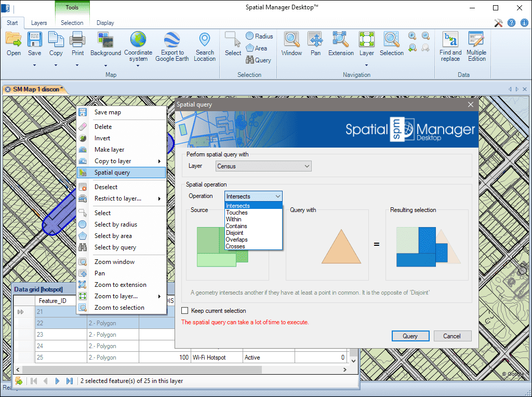This screenshot has height=397, width=532.
Task: Choose Make layer in context menu
Action: pyautogui.click(x=122, y=150)
